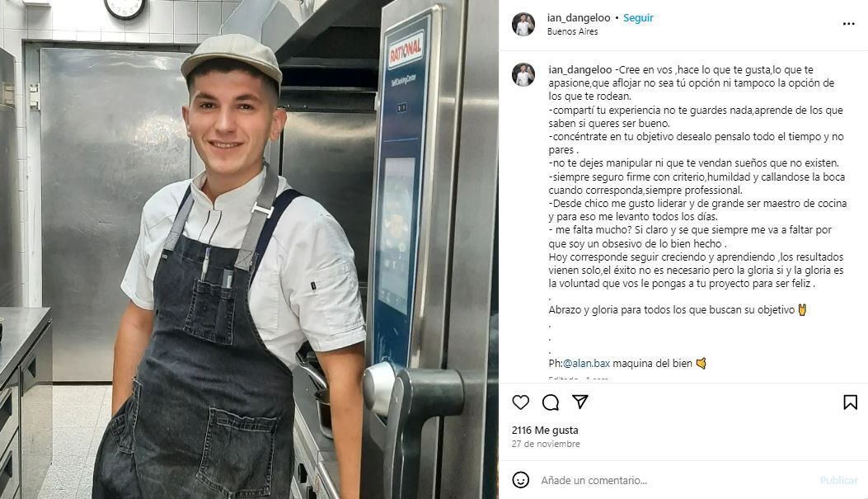Click the Publicar button

point(838,480)
